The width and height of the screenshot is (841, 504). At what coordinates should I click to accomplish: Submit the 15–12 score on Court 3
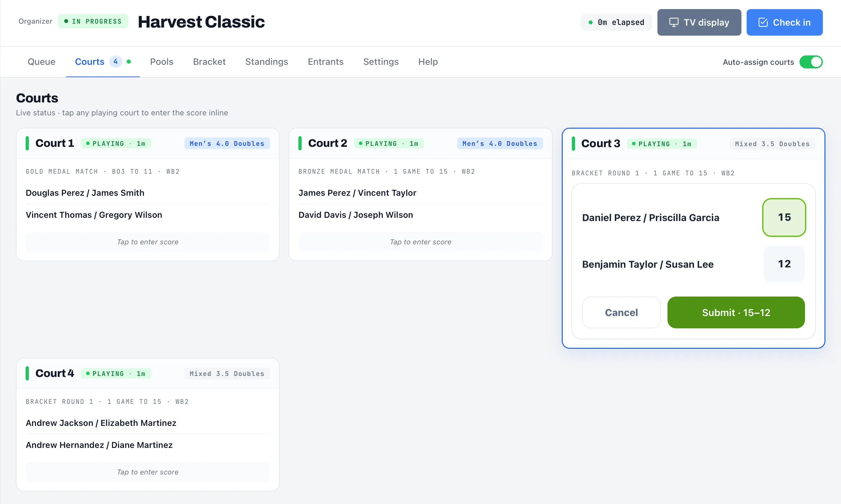click(736, 312)
